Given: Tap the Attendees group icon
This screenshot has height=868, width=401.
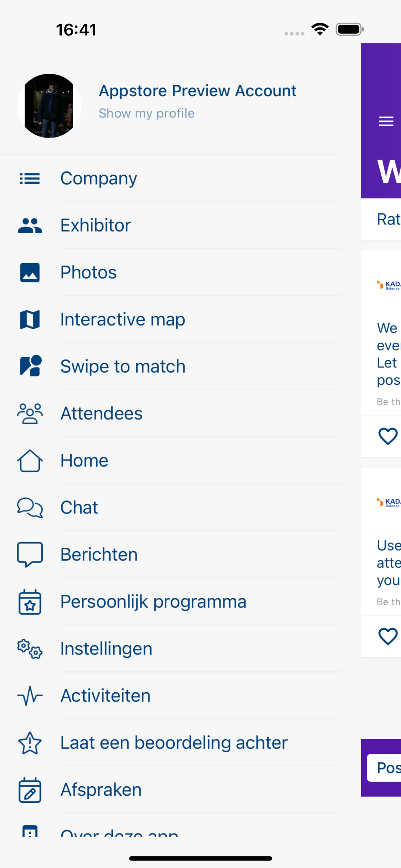Looking at the screenshot, I should (30, 413).
